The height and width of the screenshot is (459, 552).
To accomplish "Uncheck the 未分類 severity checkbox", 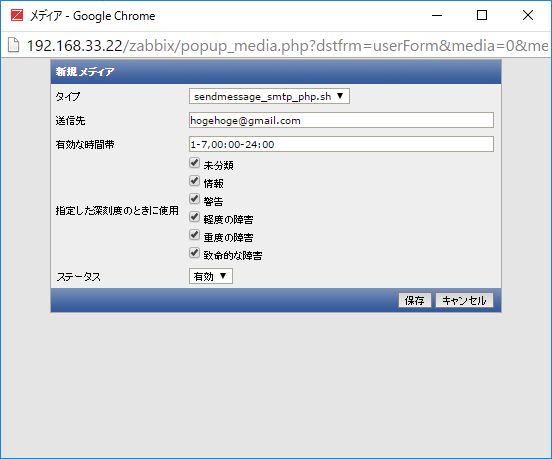I will click(194, 163).
